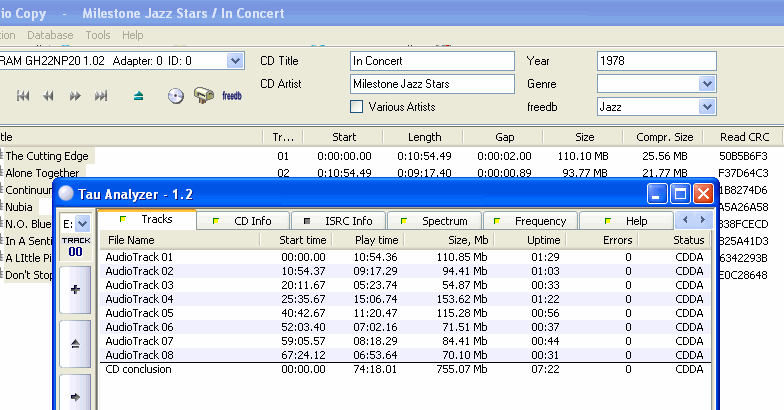Select the AudioTrack 01 row

click(x=405, y=257)
